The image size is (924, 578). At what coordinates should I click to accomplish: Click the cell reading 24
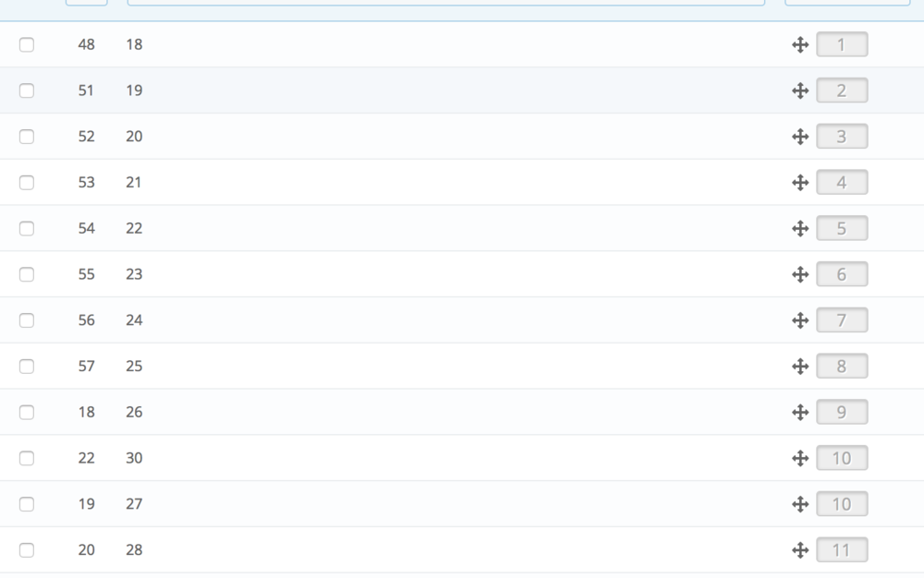click(134, 320)
